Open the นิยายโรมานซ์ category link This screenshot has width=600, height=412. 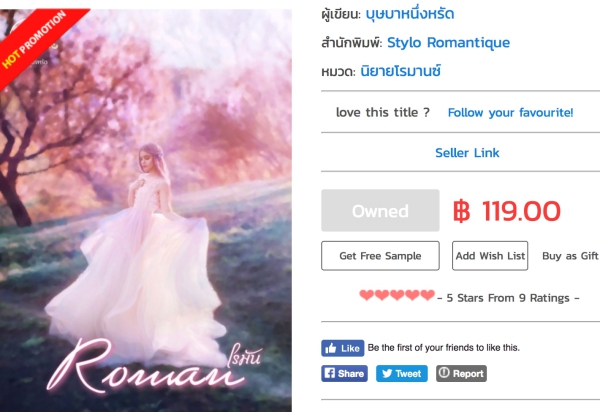pyautogui.click(x=401, y=71)
